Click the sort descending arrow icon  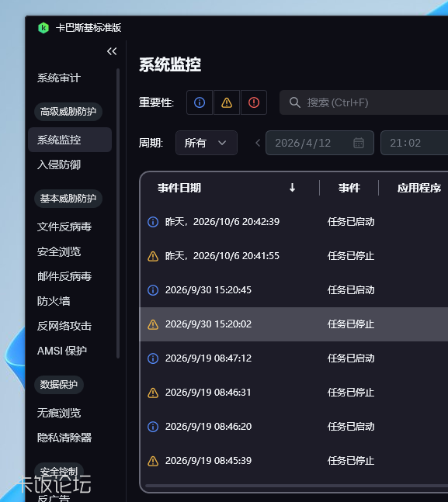292,188
